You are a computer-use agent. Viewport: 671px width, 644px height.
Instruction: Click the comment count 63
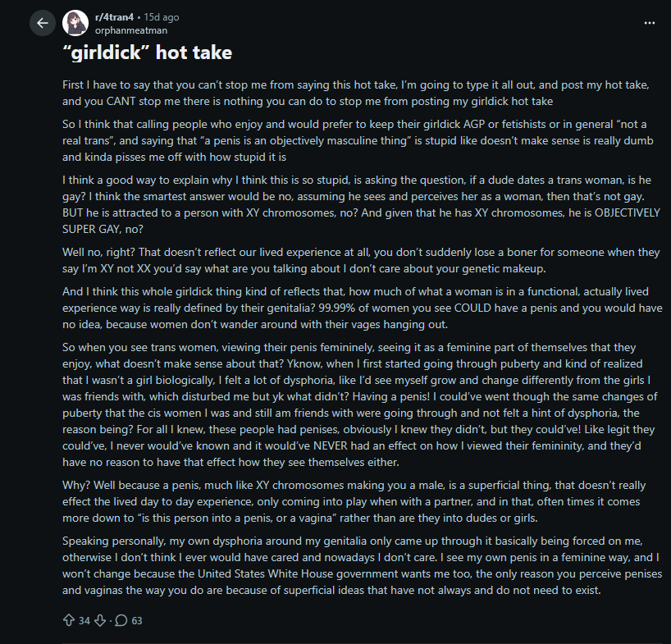point(136,620)
